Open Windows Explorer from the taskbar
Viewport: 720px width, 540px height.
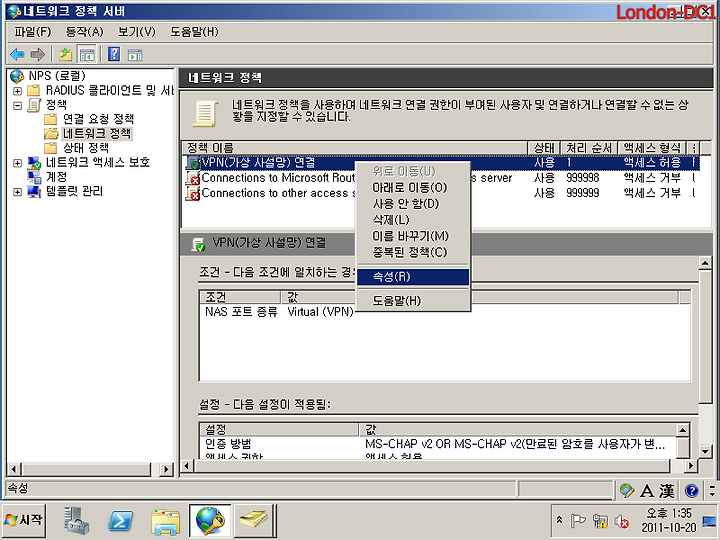pyautogui.click(x=165, y=521)
